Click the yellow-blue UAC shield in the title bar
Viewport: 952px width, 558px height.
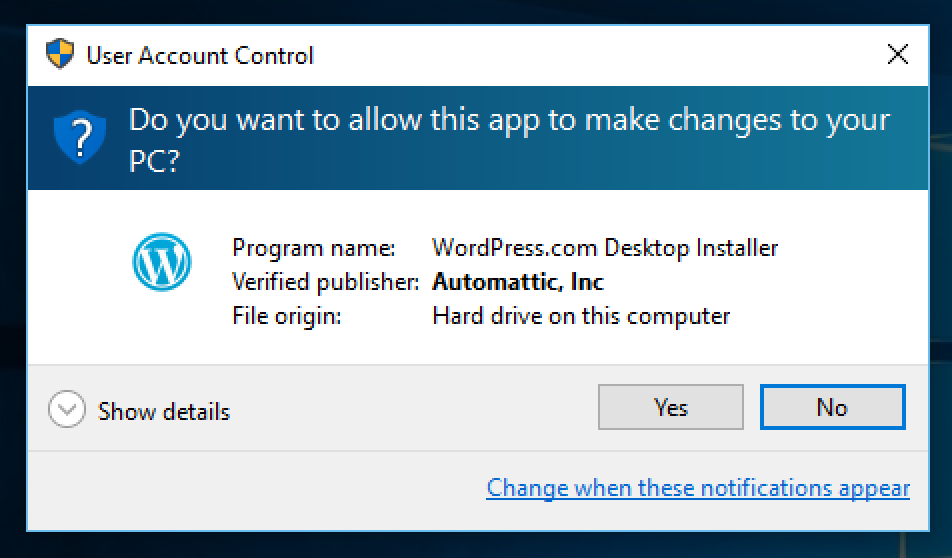click(x=60, y=54)
